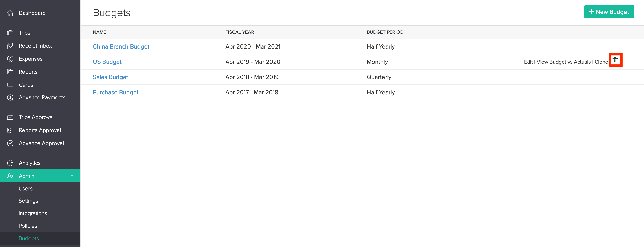The height and width of the screenshot is (247, 644).
Task: Collapse the Admin menu arrow
Action: point(72,176)
